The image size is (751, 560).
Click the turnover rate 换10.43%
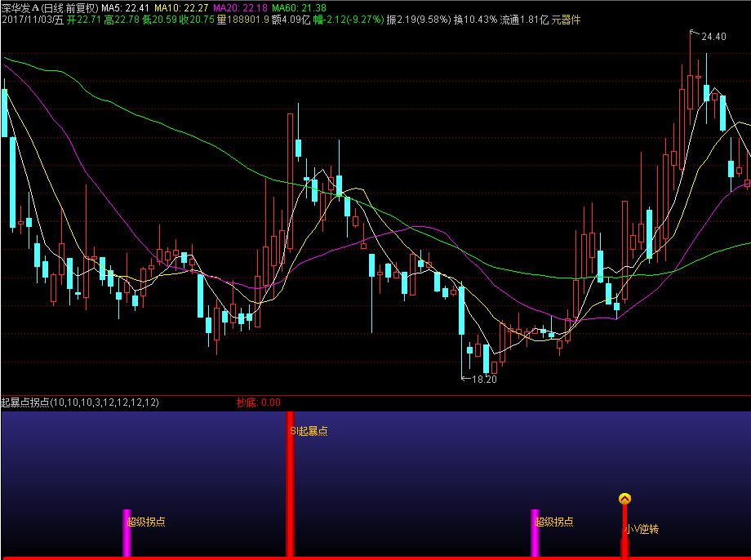pyautogui.click(x=476, y=20)
